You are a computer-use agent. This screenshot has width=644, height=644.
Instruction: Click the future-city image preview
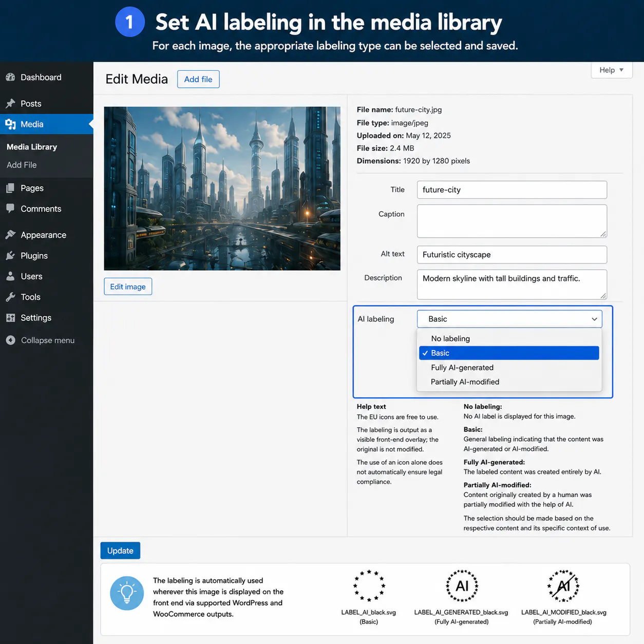coord(222,188)
